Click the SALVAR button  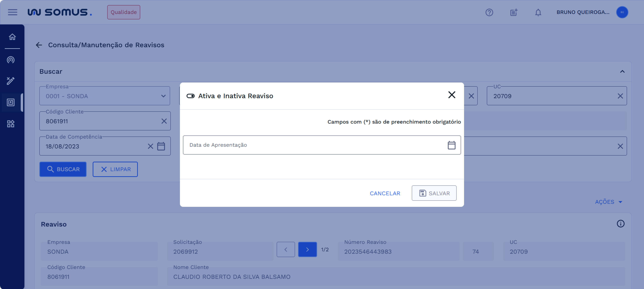(434, 193)
